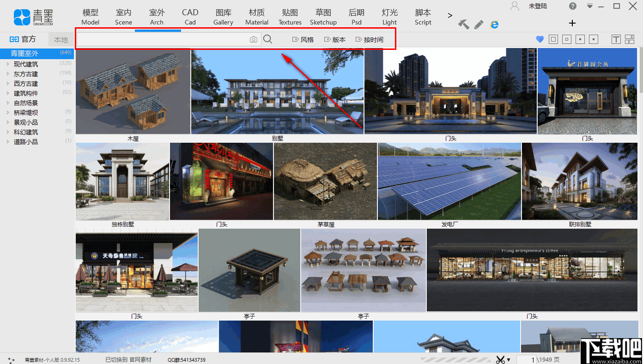Open the 风格 style filter dropdown
Screen dimensions: 643x364
303,40
